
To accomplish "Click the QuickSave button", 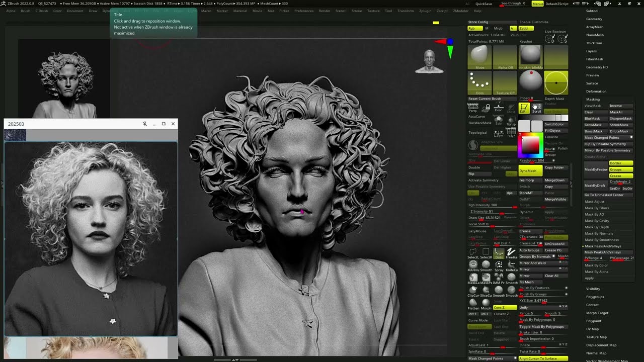I will click(484, 4).
